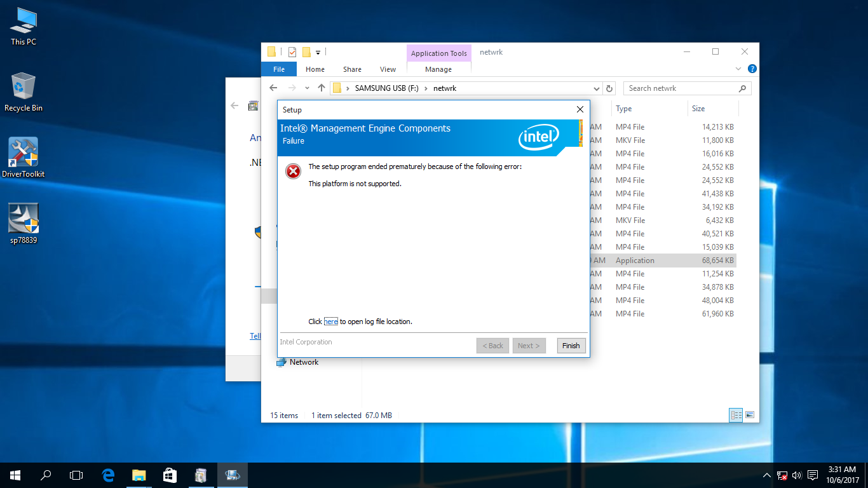This screenshot has width=868, height=488.
Task: Open the Share ribbon tab
Action: coord(352,69)
